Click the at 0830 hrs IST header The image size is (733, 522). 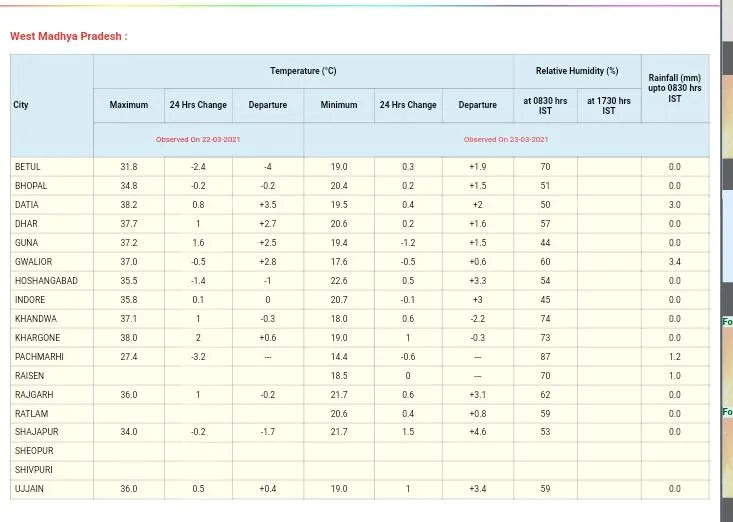tap(545, 106)
